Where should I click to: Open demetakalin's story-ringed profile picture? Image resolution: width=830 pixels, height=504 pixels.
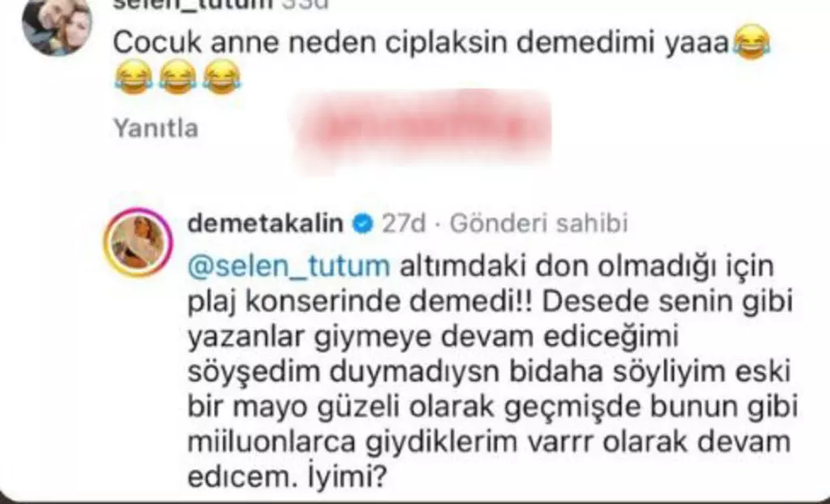tap(139, 242)
